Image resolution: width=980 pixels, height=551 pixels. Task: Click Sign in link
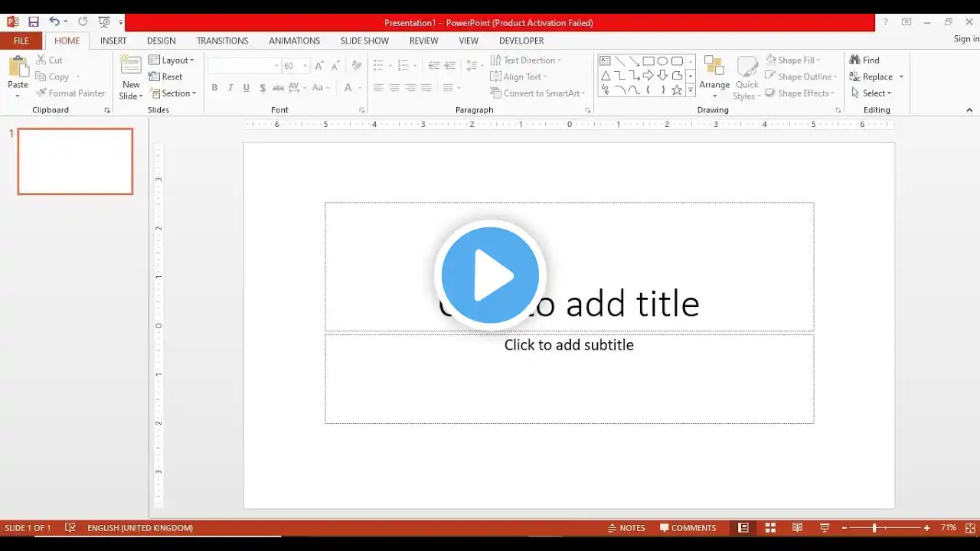[x=966, y=39]
